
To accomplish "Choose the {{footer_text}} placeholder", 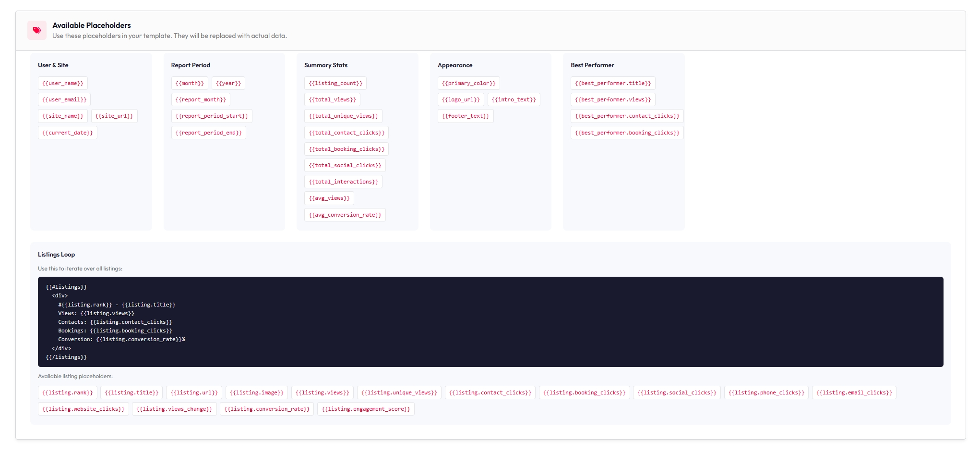I will [x=466, y=116].
